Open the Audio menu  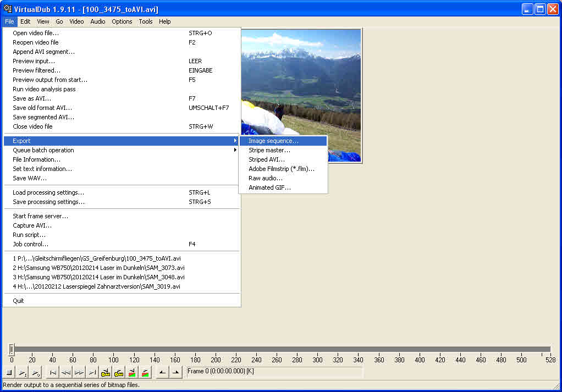[97, 21]
